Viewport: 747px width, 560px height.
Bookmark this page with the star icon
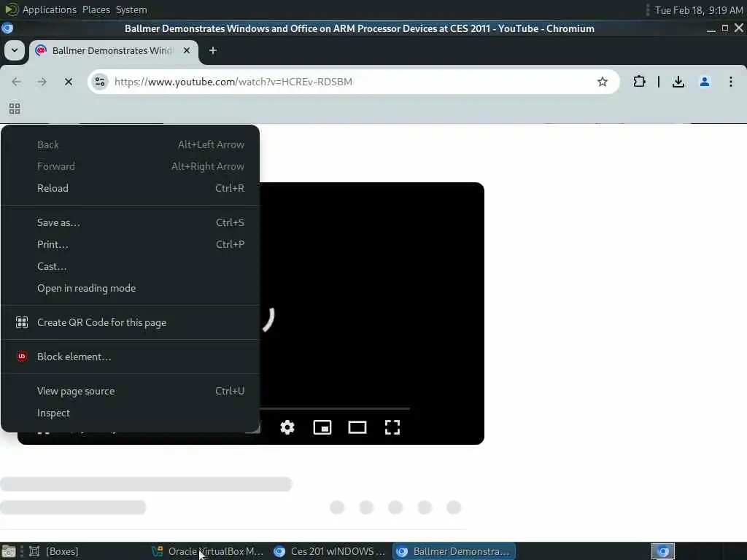click(x=602, y=82)
